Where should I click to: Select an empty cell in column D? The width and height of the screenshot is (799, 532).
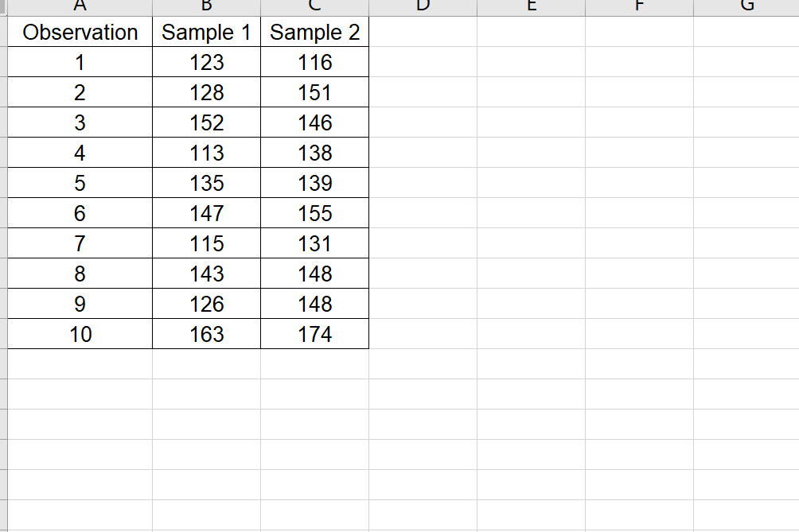pos(422,183)
